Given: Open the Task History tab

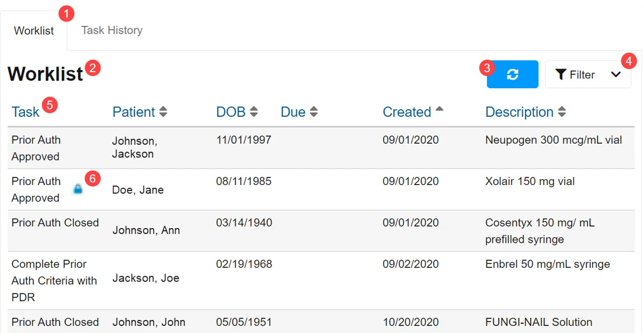Looking at the screenshot, I should (x=112, y=30).
